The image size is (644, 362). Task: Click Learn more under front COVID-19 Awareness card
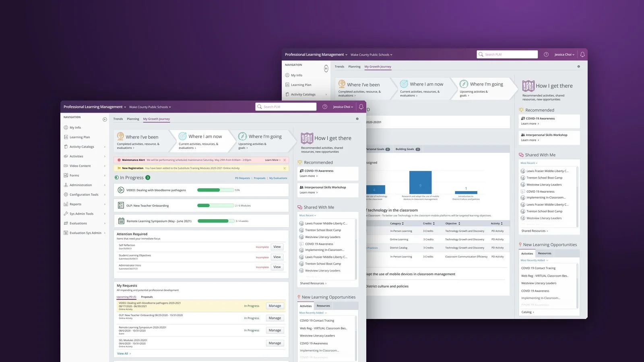(x=309, y=176)
